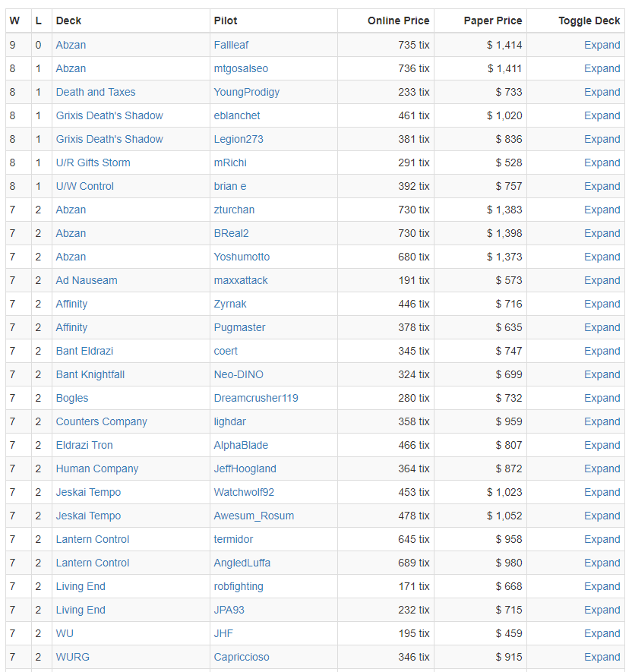Click the Pilot column header
The height and width of the screenshot is (672, 632).
226,21
